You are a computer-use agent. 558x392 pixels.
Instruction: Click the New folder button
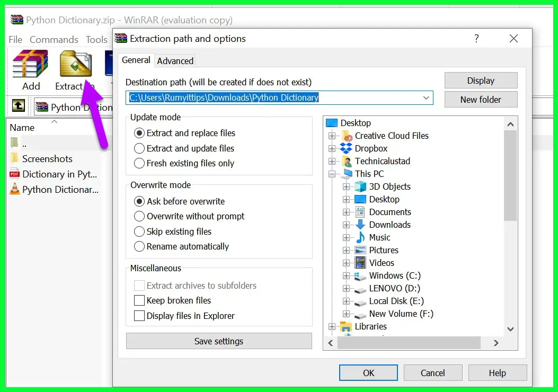(481, 100)
